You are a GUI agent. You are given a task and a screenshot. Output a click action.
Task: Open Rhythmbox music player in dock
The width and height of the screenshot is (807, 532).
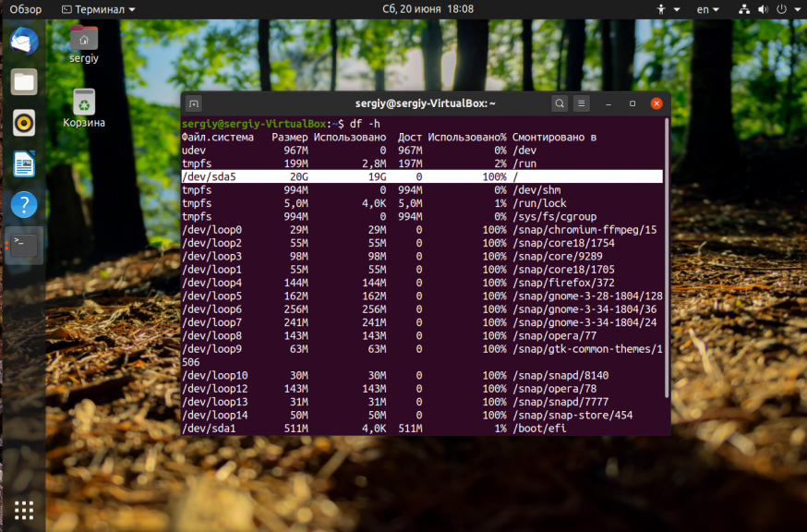click(24, 123)
